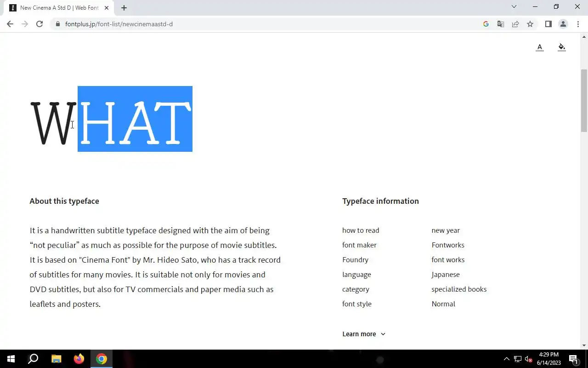Viewport: 588px width, 368px height.
Task: Click the background fill color icon
Action: coord(561,47)
